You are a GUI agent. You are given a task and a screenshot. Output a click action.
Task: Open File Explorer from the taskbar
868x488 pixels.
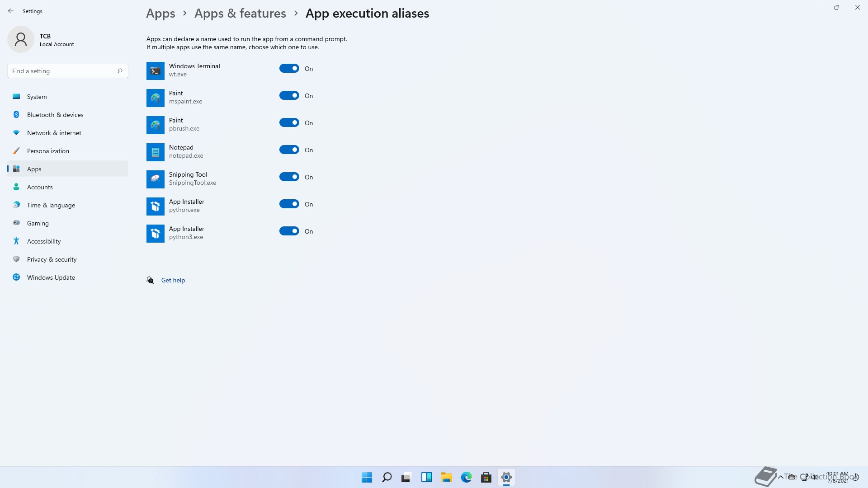pos(446,477)
